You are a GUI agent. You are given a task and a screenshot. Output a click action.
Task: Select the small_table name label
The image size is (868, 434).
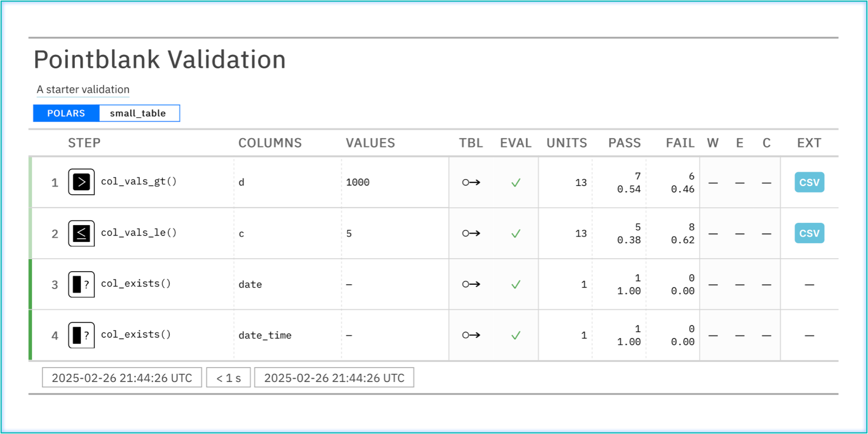(138, 113)
